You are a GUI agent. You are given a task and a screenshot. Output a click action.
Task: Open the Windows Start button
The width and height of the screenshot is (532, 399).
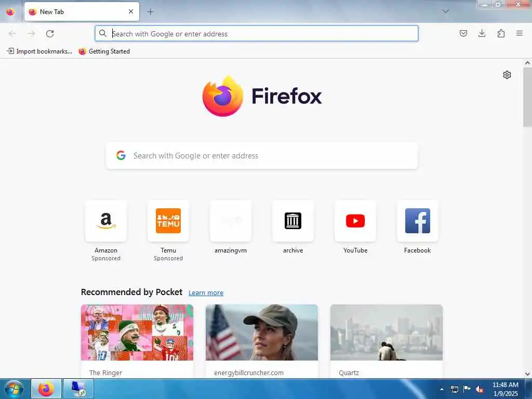pyautogui.click(x=14, y=389)
